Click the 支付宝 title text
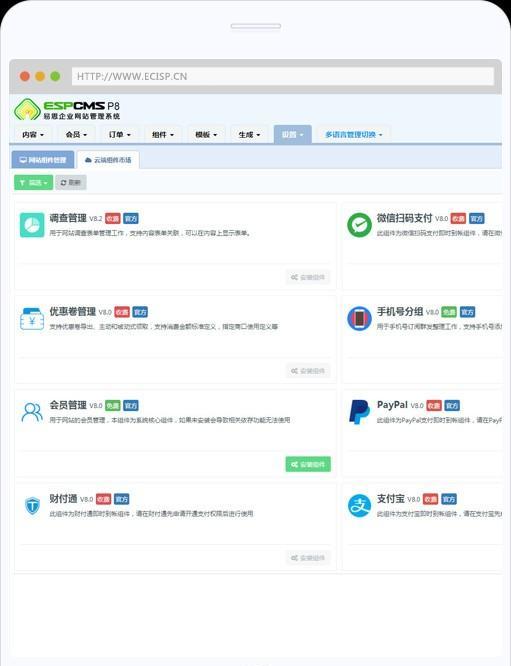511x666 pixels. click(390, 499)
